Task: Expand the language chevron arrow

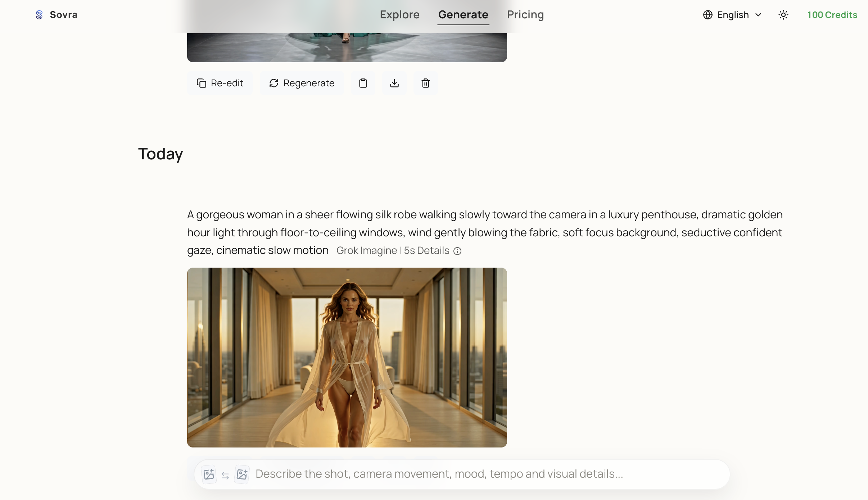Action: coord(758,15)
